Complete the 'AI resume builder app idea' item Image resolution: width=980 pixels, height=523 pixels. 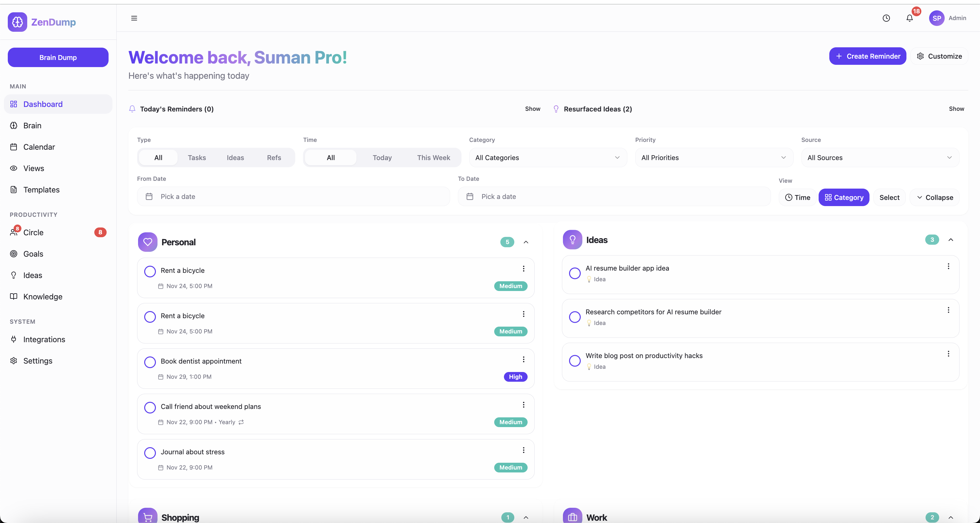(x=575, y=273)
